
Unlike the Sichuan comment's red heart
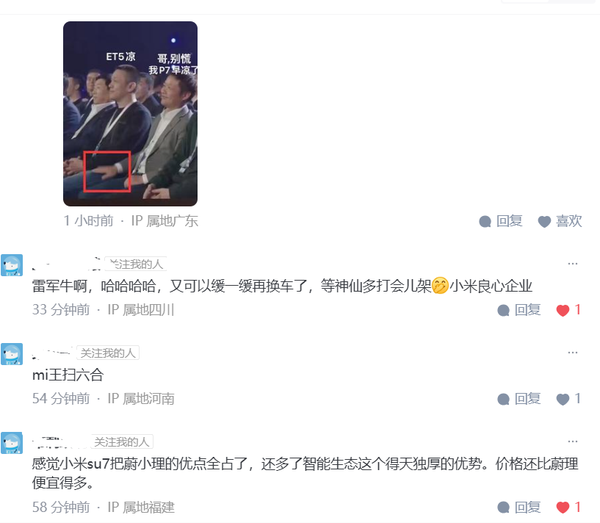[562, 310]
